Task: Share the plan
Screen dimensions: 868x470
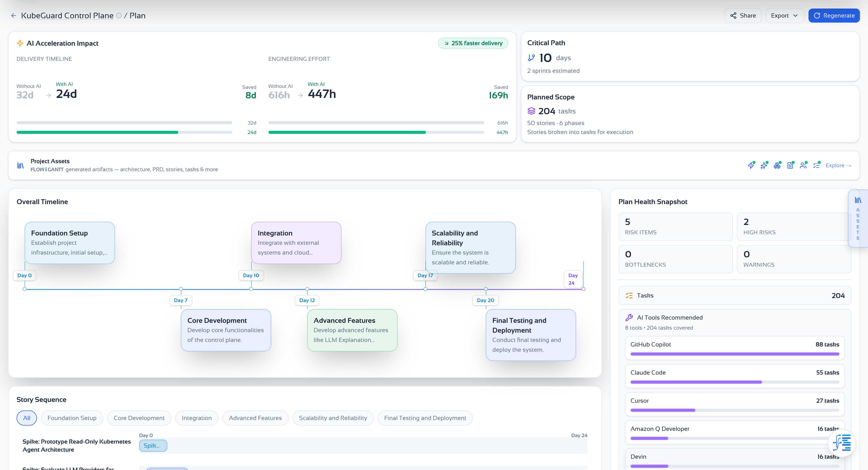Action: click(x=743, y=16)
